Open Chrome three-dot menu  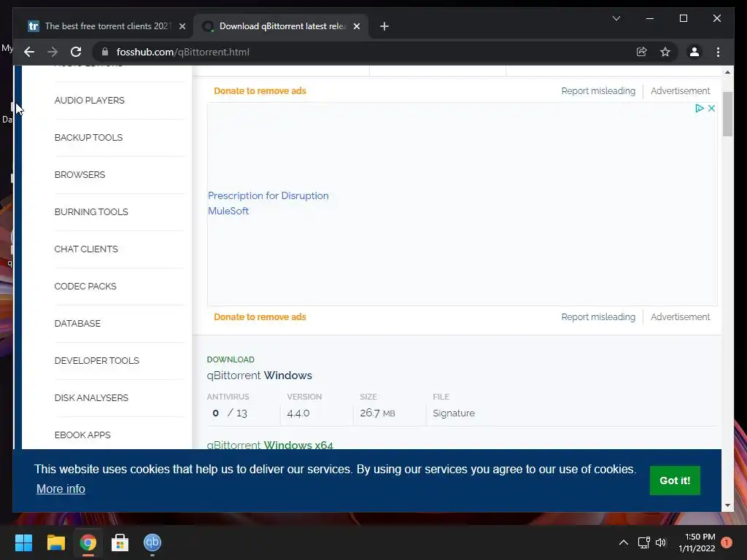pos(718,52)
